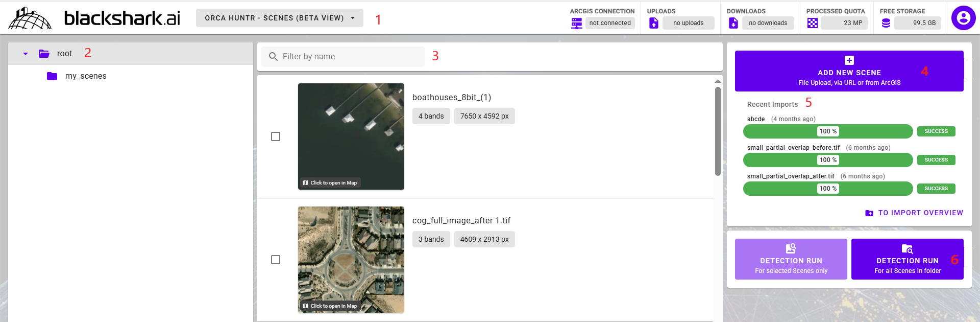Check the cog_full_image_after 1.tif scene box
This screenshot has width=980, height=322.
pos(276,260)
